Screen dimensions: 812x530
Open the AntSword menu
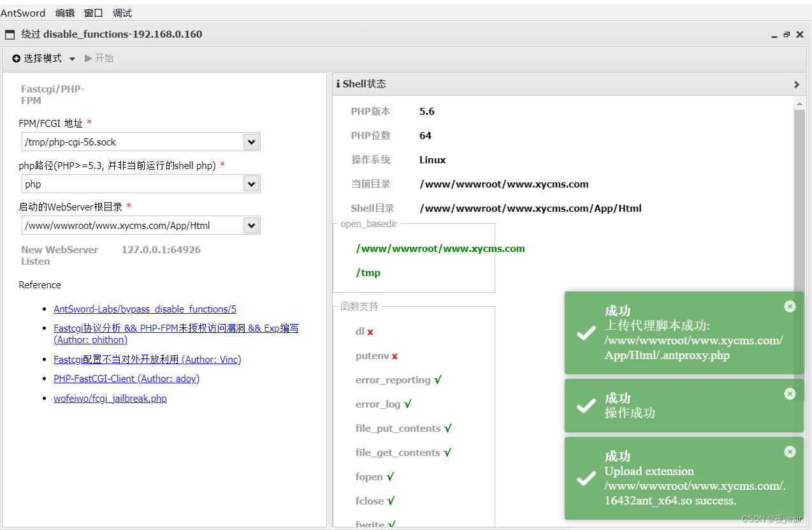(23, 13)
